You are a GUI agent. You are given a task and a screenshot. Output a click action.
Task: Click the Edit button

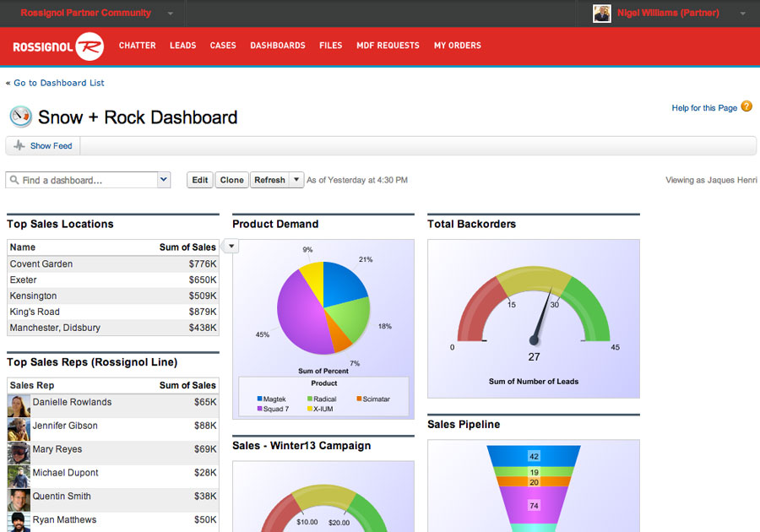(199, 180)
